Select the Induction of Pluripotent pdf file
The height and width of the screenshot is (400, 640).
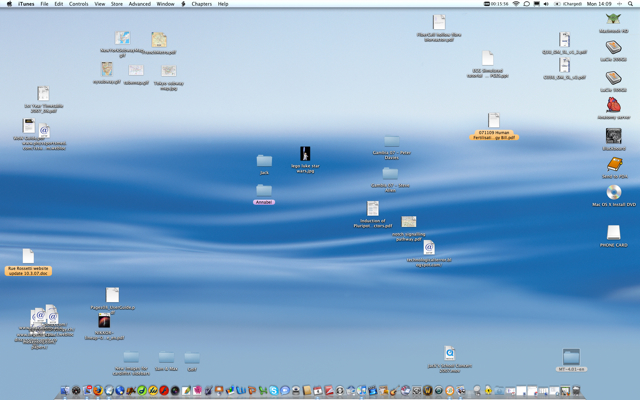click(372, 209)
